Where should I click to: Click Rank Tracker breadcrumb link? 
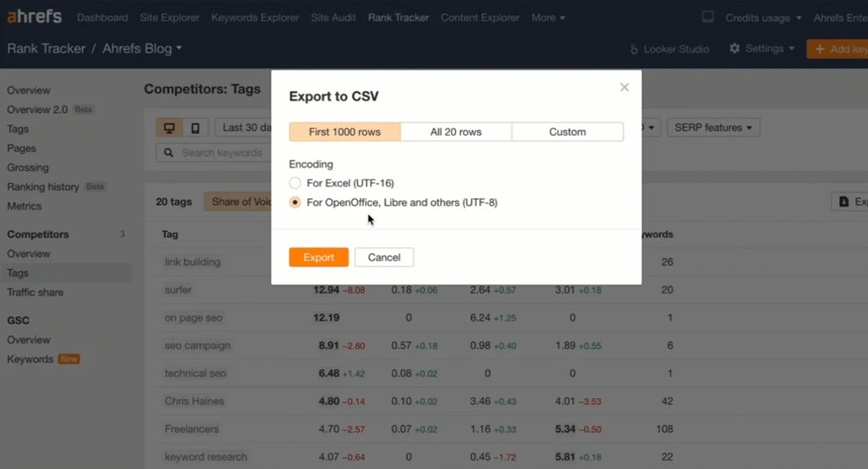[x=46, y=49]
